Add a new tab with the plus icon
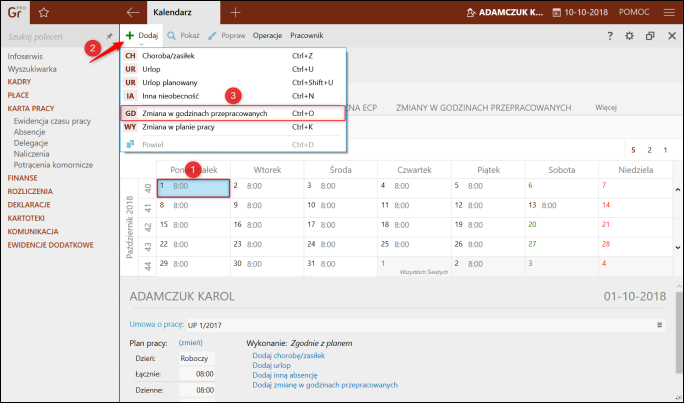The height and width of the screenshot is (403, 684). point(235,13)
